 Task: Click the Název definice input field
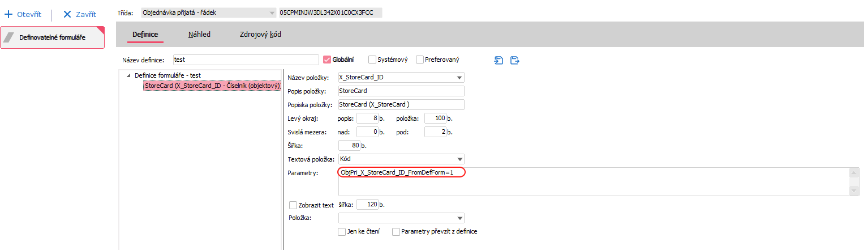click(x=246, y=60)
